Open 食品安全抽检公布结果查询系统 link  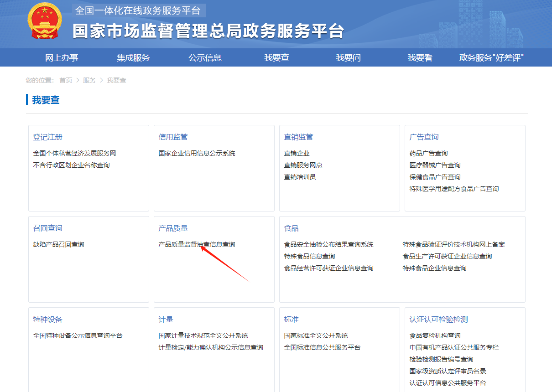point(328,244)
